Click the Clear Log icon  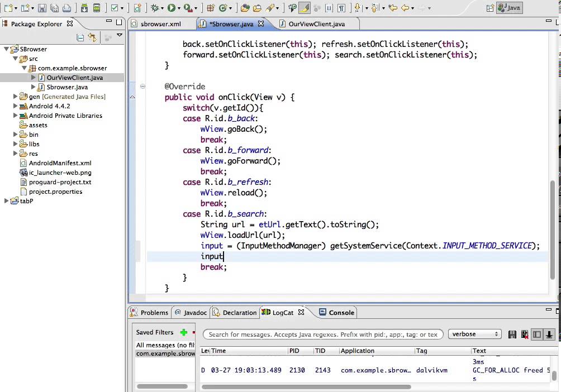pos(525,334)
